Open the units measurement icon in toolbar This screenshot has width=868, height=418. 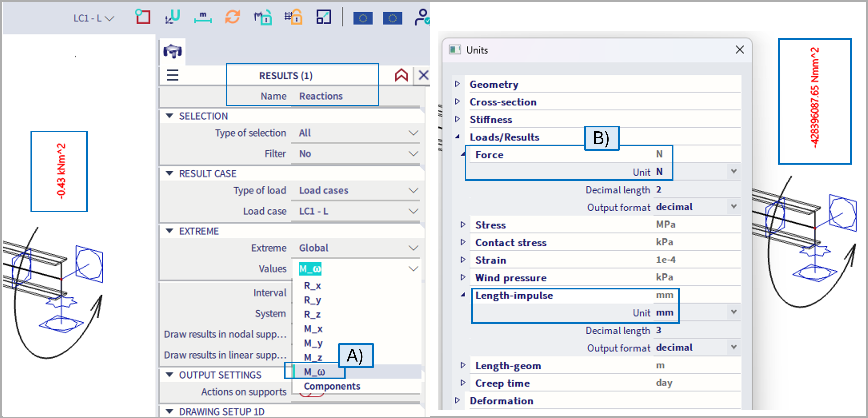pyautogui.click(x=203, y=17)
